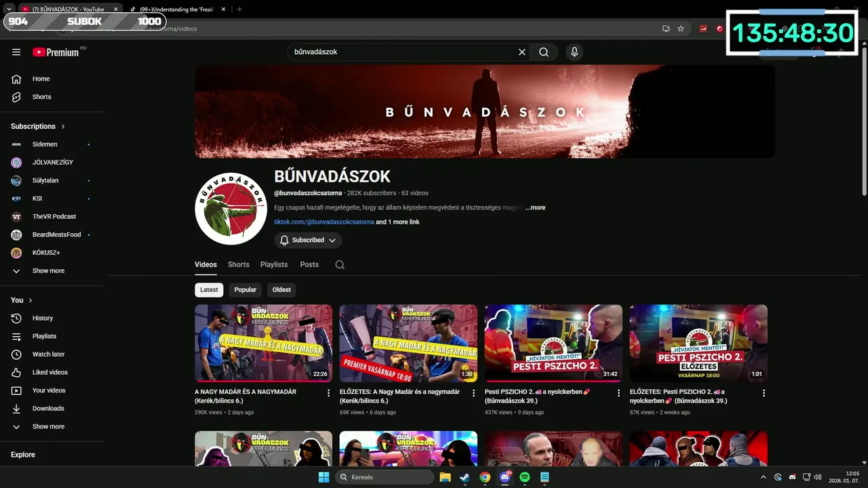
Task: Expand the Subscriptions section heading
Action: (x=38, y=126)
